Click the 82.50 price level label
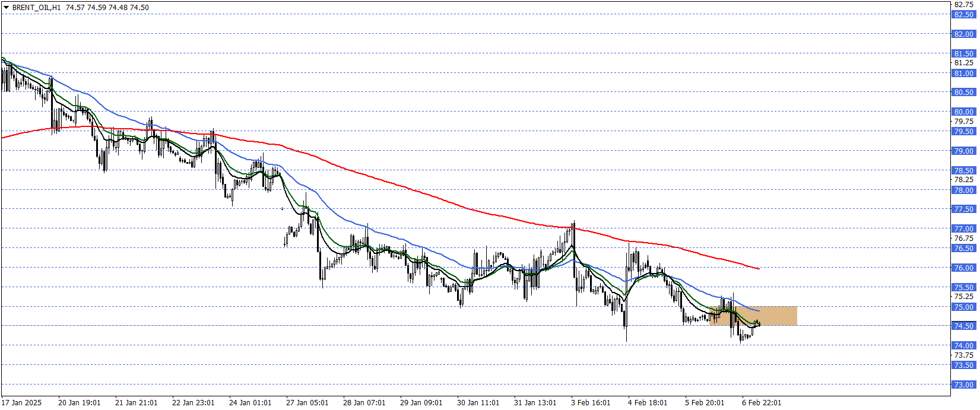Viewport: 980px width, 410px height. tap(964, 14)
